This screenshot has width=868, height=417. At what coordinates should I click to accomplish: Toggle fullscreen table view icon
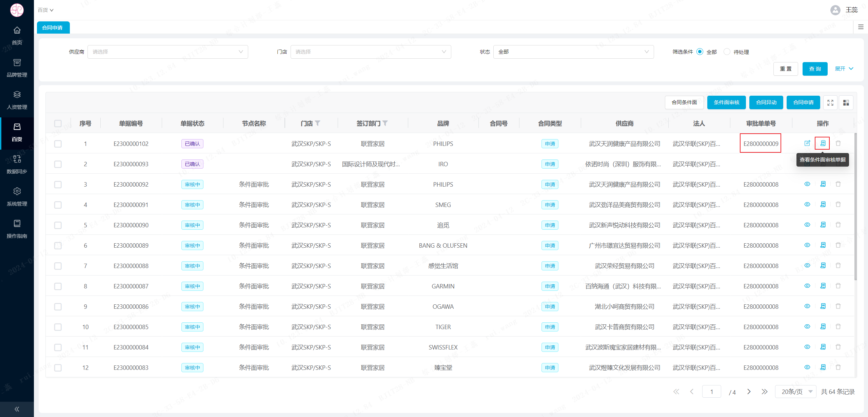[830, 102]
